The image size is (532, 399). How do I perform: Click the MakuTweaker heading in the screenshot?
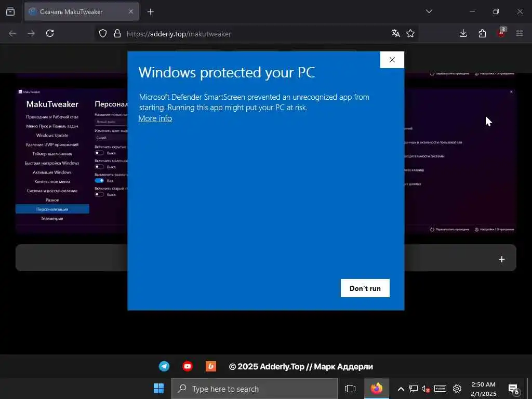point(52,104)
